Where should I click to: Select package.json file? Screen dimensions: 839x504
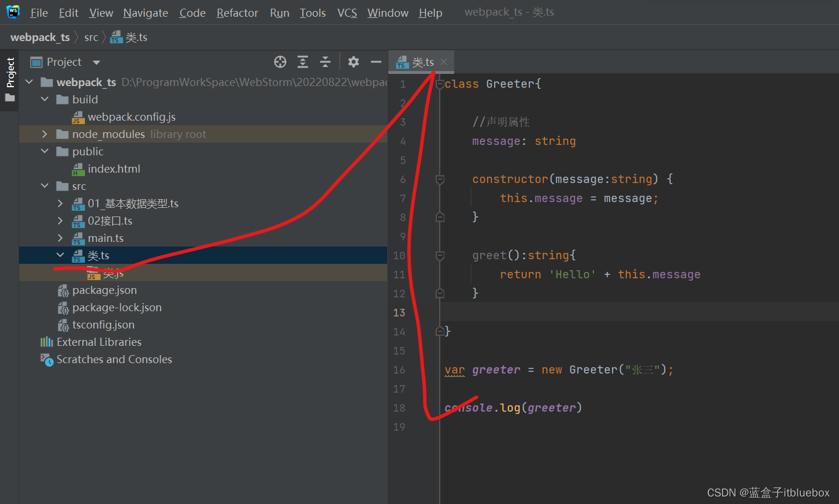(x=105, y=290)
